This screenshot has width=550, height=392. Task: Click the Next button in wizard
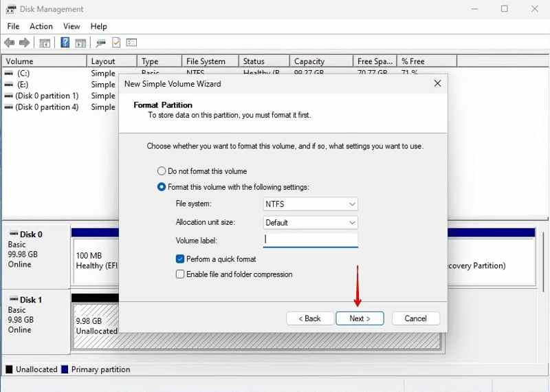360,318
